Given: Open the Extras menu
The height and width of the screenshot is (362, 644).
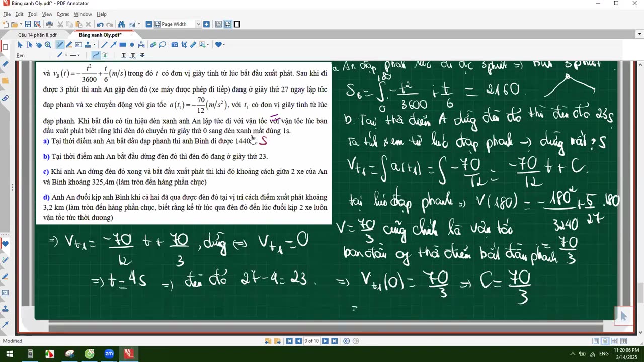Looking at the screenshot, I should (x=63, y=14).
